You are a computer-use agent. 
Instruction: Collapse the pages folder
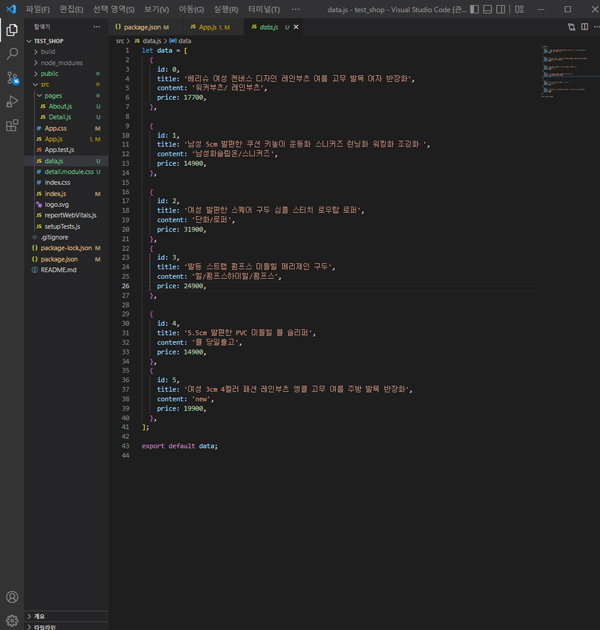pyautogui.click(x=66, y=96)
